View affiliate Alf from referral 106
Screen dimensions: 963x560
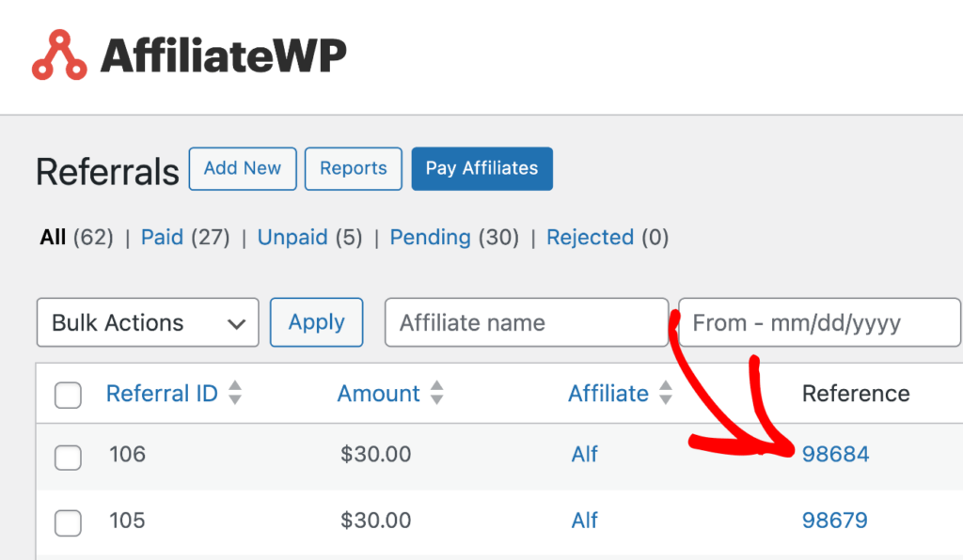(x=584, y=454)
